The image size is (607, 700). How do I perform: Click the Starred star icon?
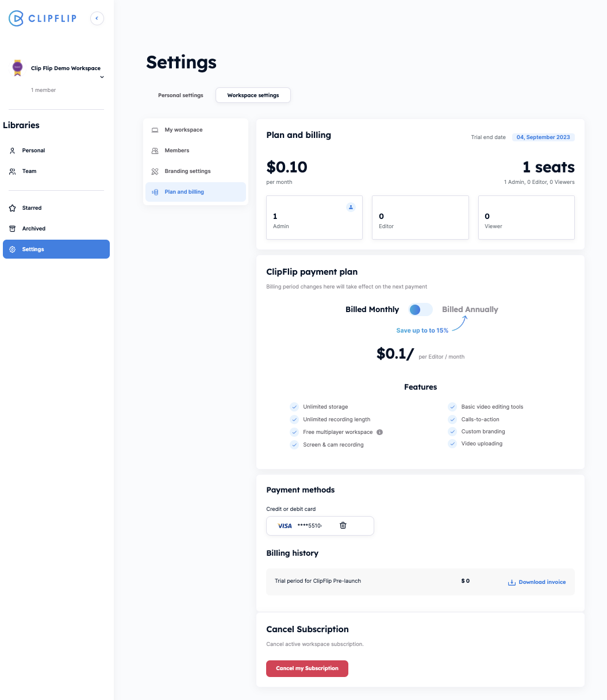[13, 208]
